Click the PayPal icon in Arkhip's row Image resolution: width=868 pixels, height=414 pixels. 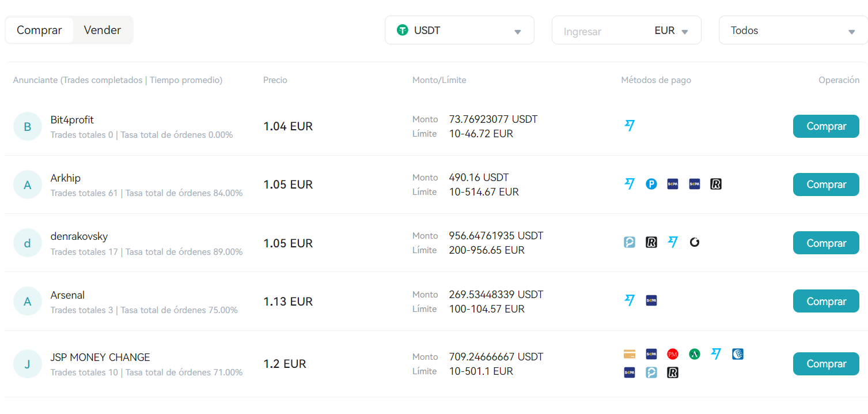(651, 185)
